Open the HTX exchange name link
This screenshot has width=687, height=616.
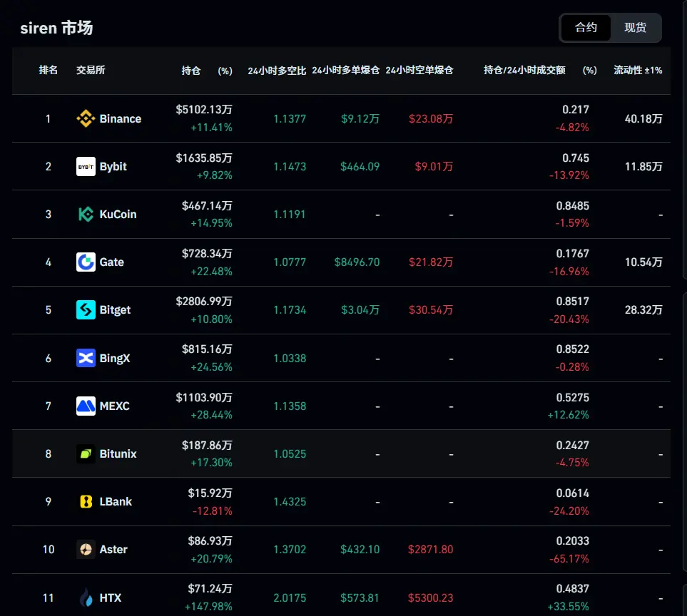pos(111,597)
